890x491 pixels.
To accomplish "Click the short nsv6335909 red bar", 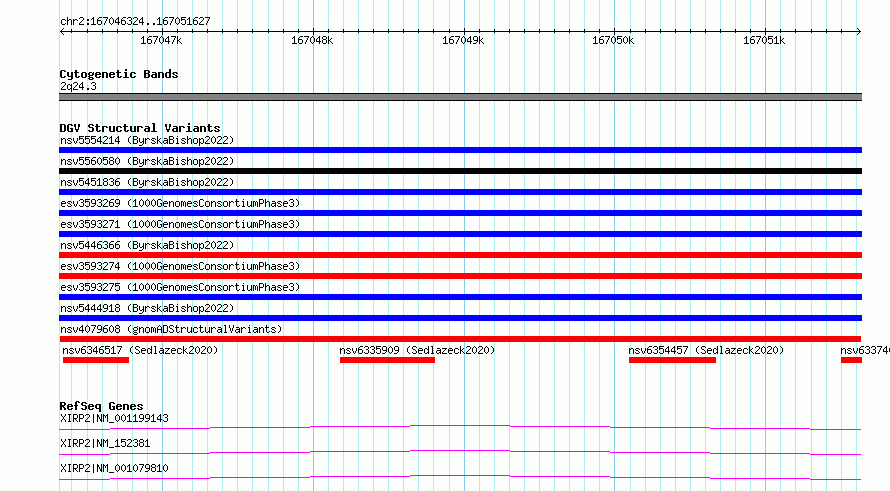I will pyautogui.click(x=387, y=360).
